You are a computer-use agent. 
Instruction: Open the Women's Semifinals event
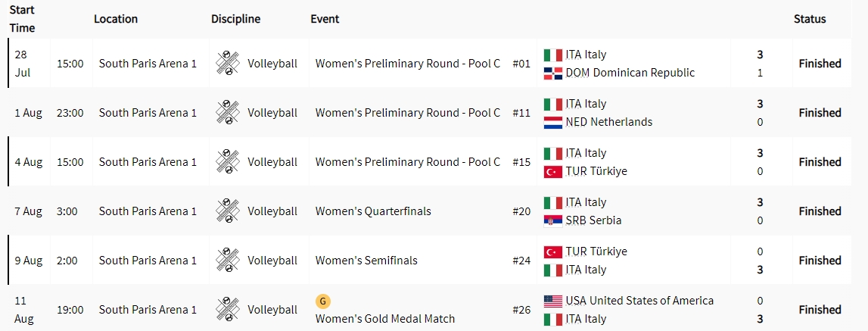366,261
